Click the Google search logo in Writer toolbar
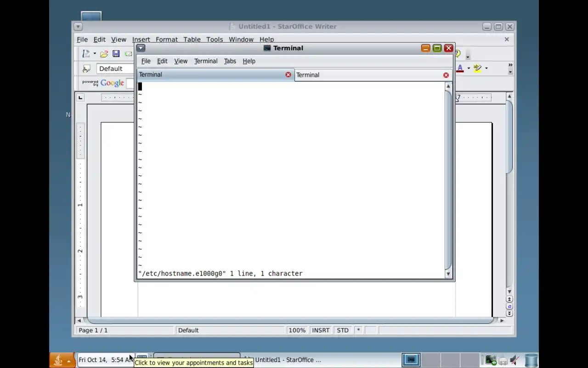 point(112,83)
